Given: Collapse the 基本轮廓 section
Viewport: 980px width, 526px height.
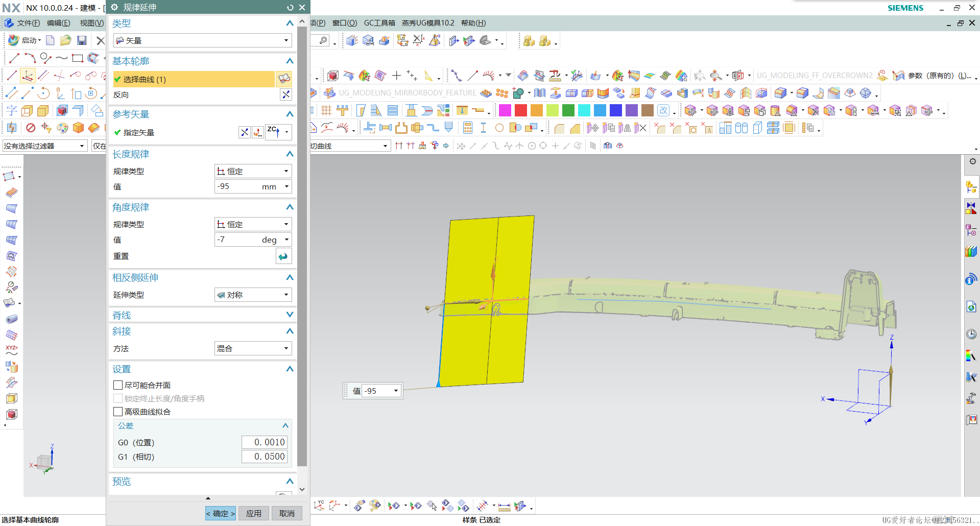Looking at the screenshot, I should (290, 61).
